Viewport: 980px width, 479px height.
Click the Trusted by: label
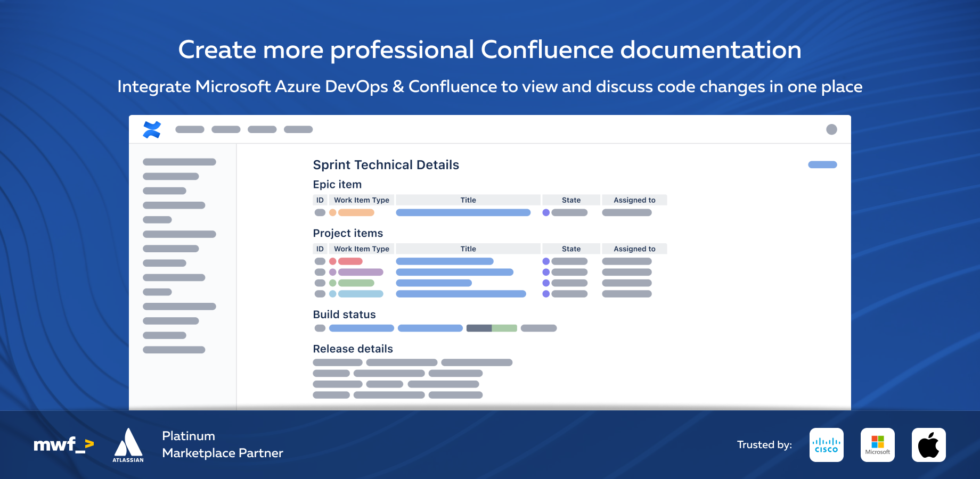coord(764,445)
